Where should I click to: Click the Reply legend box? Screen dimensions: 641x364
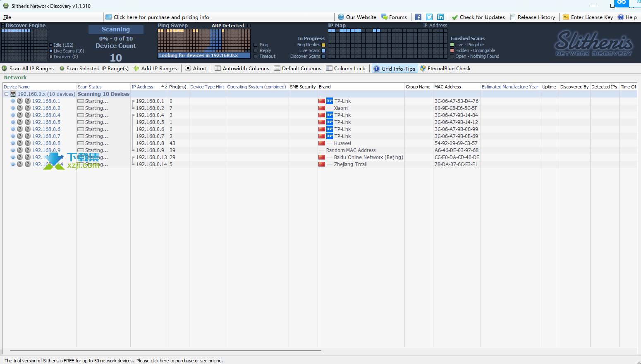tap(256, 50)
